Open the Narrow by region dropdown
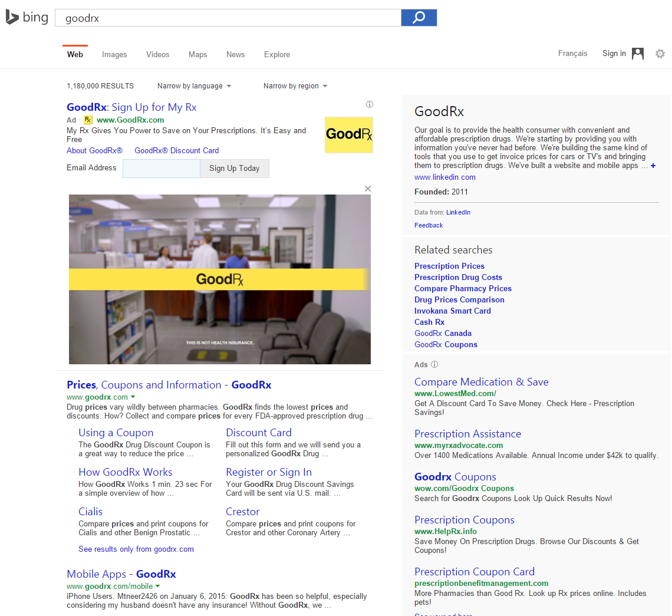Image resolution: width=672 pixels, height=616 pixels. 295,86
